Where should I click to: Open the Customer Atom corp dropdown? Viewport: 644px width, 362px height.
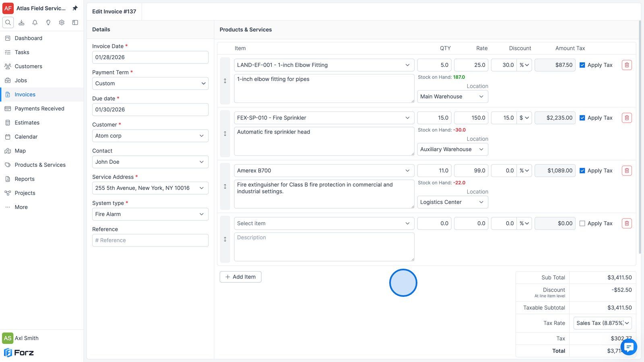(150, 136)
